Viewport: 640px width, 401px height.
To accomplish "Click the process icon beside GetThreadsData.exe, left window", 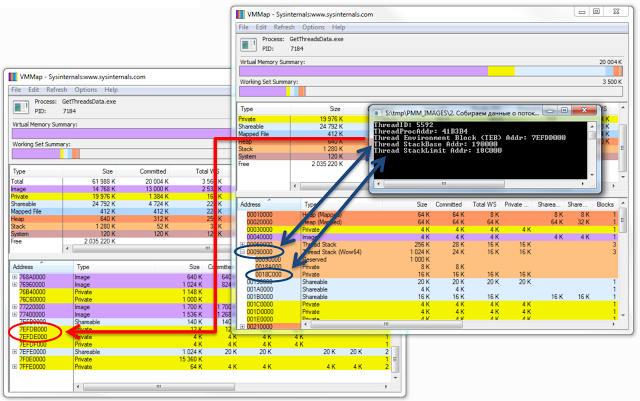I will pyautogui.click(x=20, y=107).
